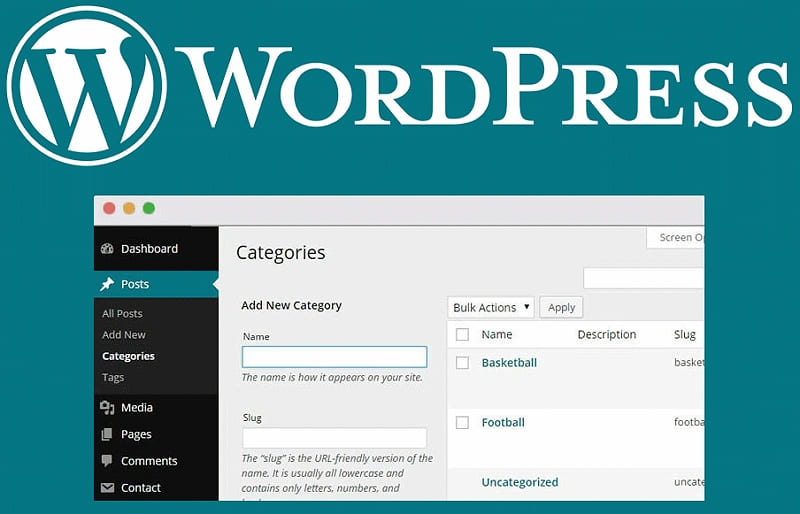Click the Dashboard gauge icon

tap(107, 249)
